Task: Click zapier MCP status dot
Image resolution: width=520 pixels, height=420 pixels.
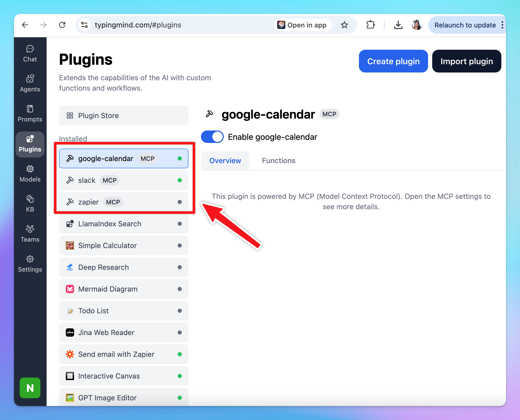Action: [x=180, y=202]
